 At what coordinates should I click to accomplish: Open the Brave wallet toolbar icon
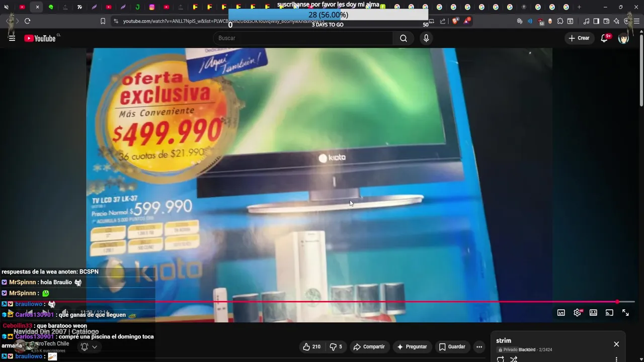click(x=606, y=21)
